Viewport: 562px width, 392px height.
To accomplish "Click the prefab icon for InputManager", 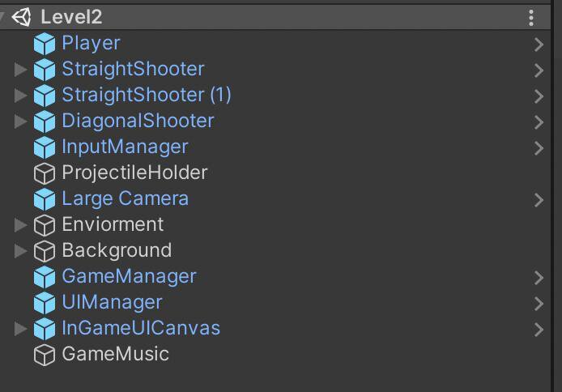I will click(45, 147).
